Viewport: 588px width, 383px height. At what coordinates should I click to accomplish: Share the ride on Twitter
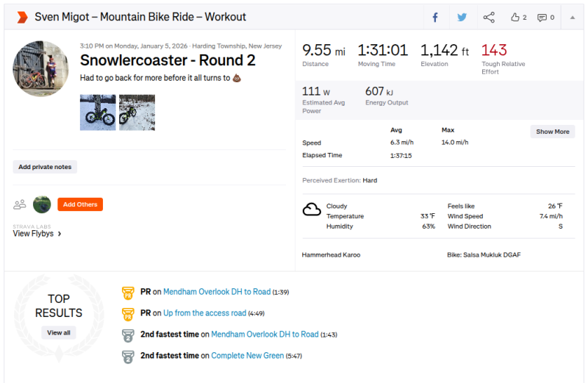462,17
